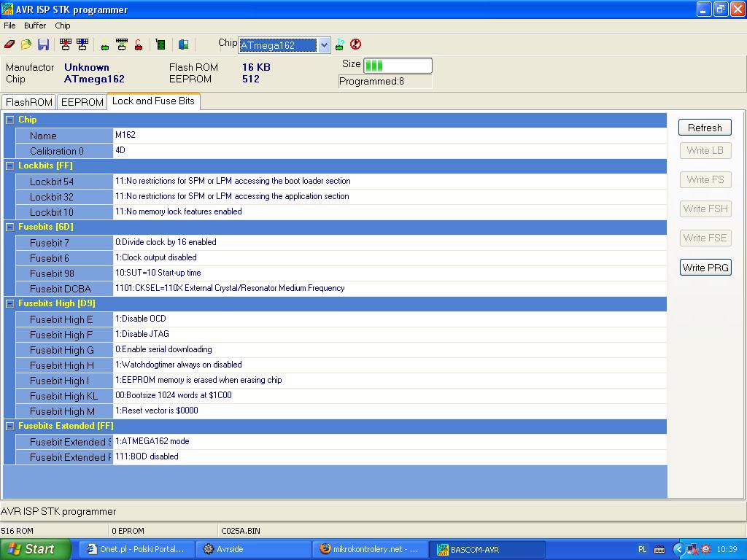Open a file with the yellow folder icon
The height and width of the screenshot is (560, 747).
coord(26,44)
